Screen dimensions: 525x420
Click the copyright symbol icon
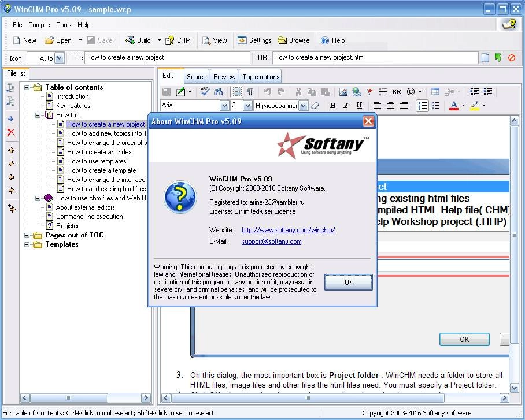(x=411, y=91)
